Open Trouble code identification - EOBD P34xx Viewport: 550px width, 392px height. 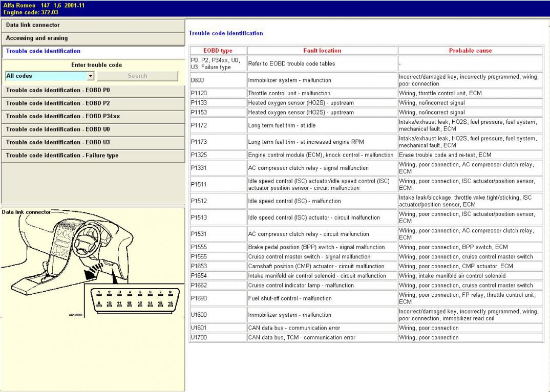click(92, 117)
